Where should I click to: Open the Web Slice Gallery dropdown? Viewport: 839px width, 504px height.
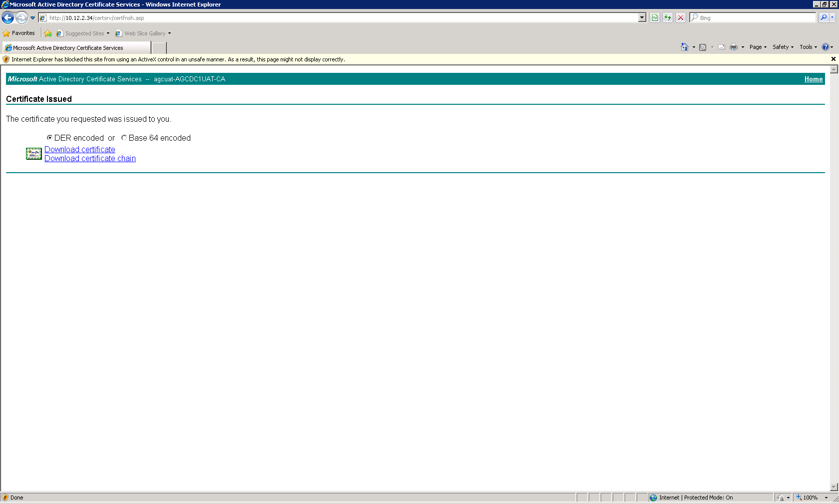click(143, 33)
